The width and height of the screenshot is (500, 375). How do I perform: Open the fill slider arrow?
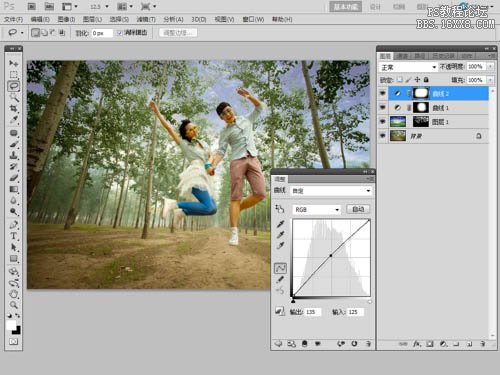point(490,80)
